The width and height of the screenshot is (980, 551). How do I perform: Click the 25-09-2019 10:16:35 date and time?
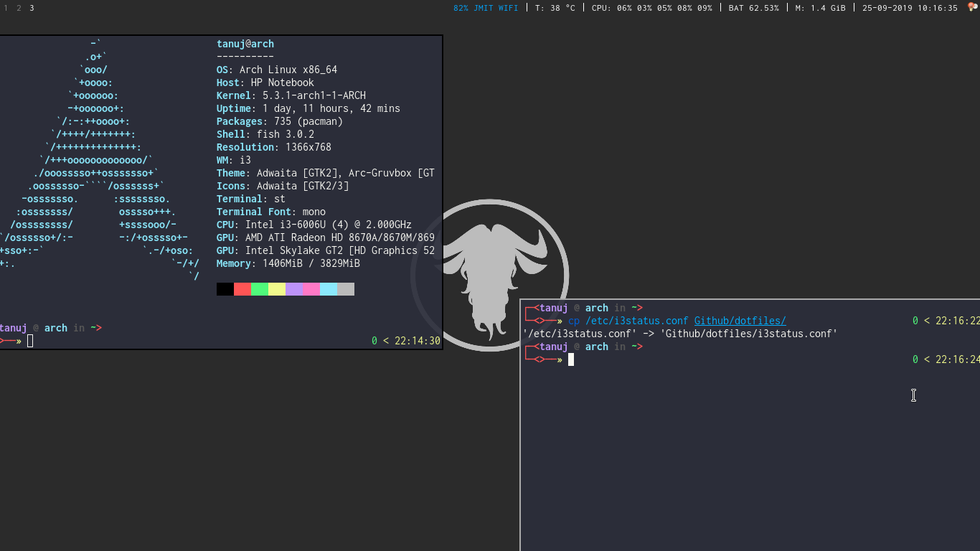(x=910, y=8)
